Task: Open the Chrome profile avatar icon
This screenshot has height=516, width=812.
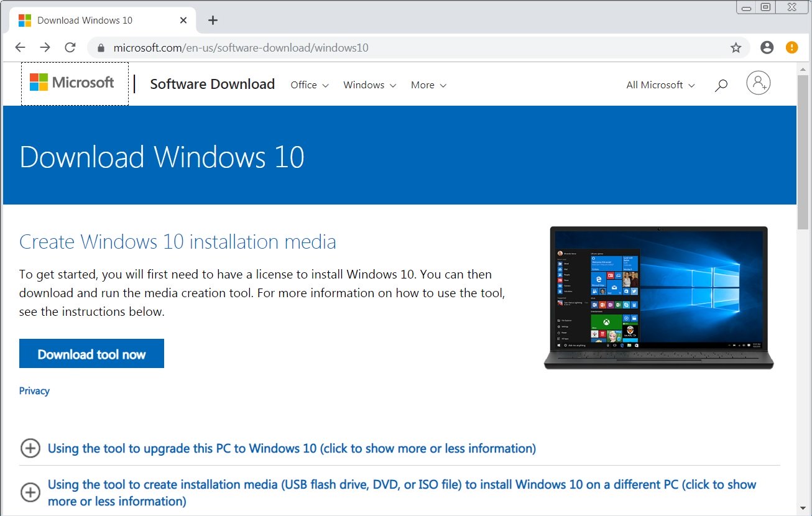Action: (767, 47)
